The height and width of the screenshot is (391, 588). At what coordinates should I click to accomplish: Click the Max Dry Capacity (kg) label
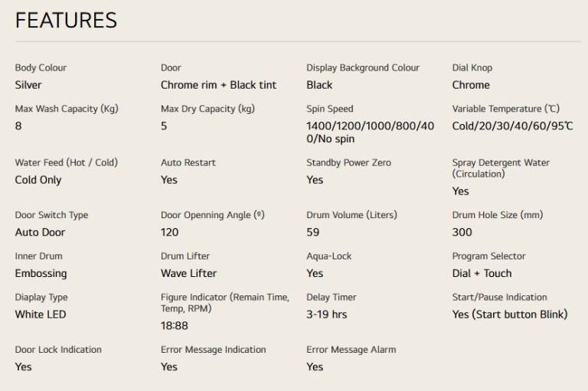click(207, 109)
